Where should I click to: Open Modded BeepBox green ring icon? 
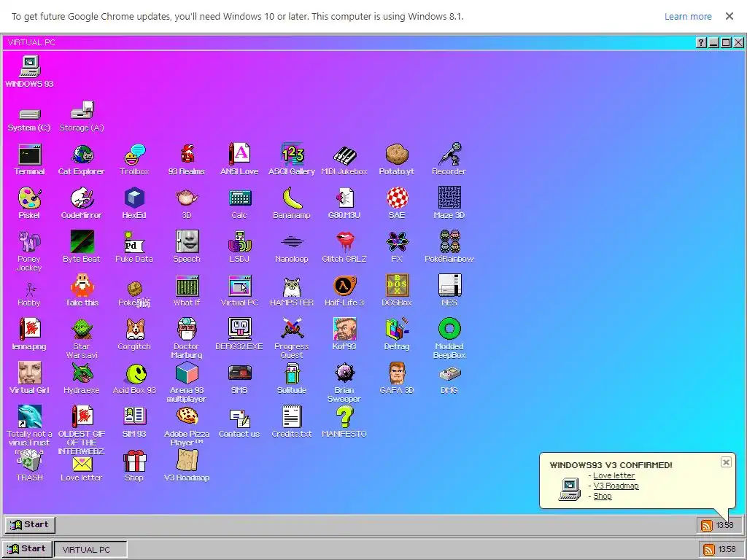pyautogui.click(x=449, y=338)
